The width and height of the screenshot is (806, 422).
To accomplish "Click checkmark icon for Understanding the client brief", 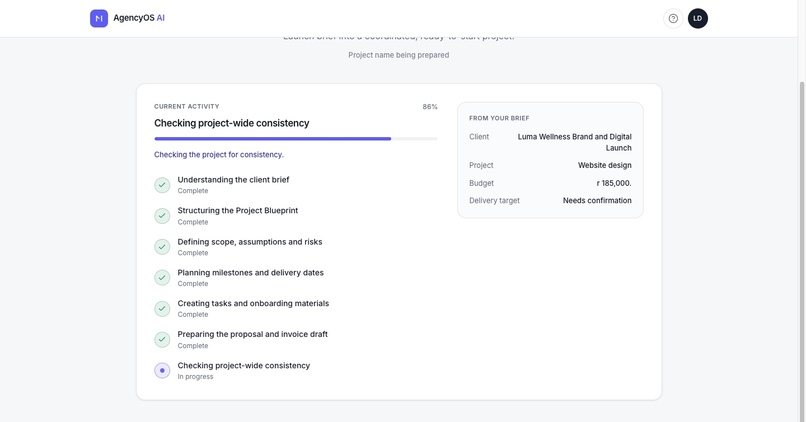I will tap(162, 185).
